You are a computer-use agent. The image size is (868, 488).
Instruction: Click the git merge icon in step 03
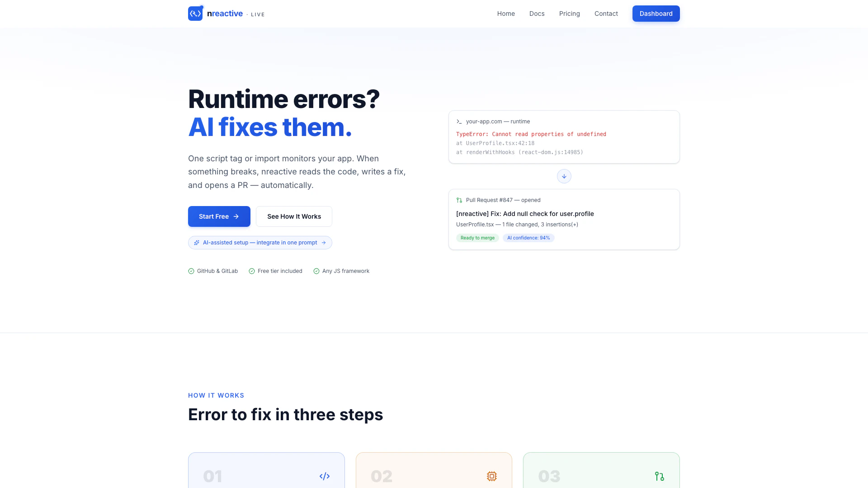[659, 476]
